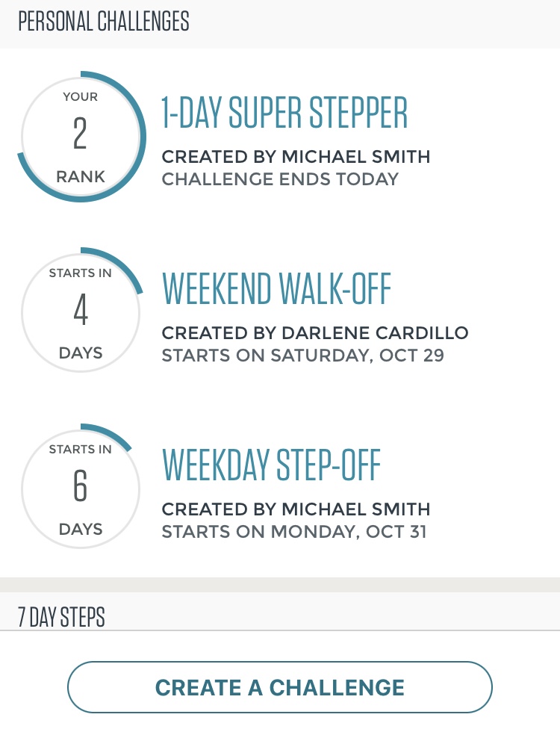This screenshot has width=560, height=732.
Task: Tap the number 4 in countdown circle
Action: coord(81,311)
